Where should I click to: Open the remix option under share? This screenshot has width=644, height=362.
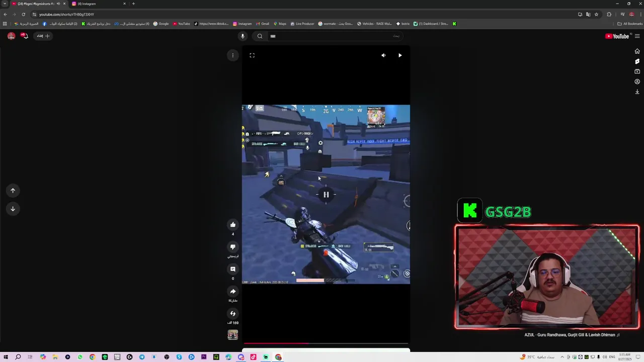click(232, 313)
